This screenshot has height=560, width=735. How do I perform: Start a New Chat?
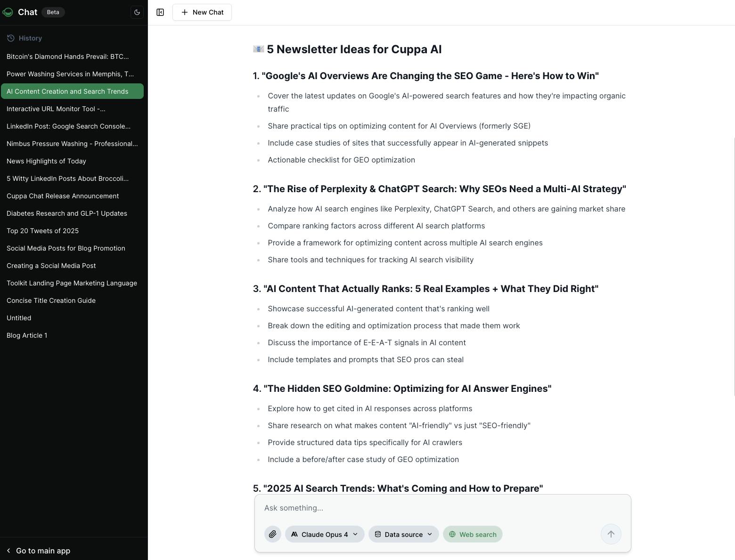click(202, 12)
